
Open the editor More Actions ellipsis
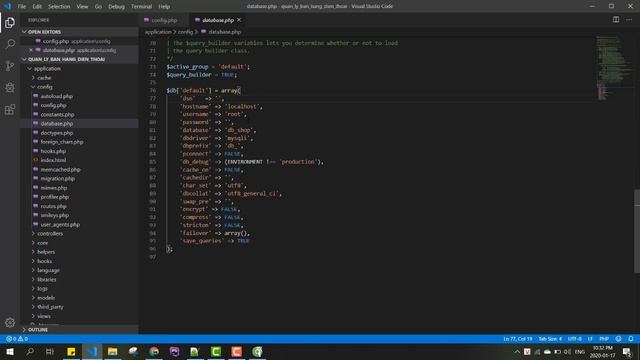629,20
